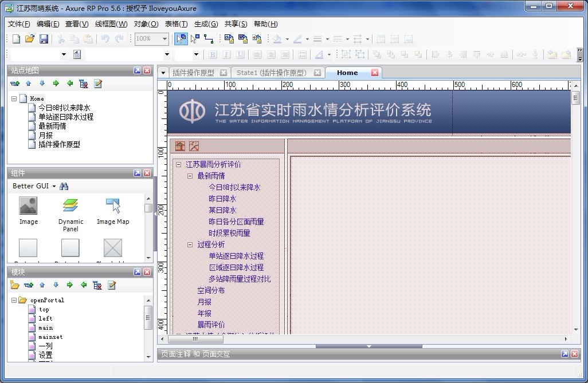Select 今日8时以来降水 page in sitemap

point(64,108)
